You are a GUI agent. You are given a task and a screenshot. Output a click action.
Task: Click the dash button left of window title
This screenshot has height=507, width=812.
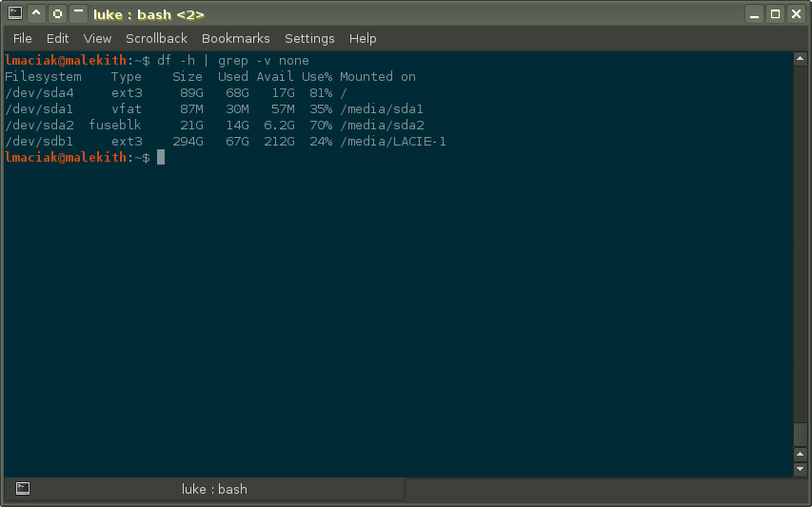(78, 14)
